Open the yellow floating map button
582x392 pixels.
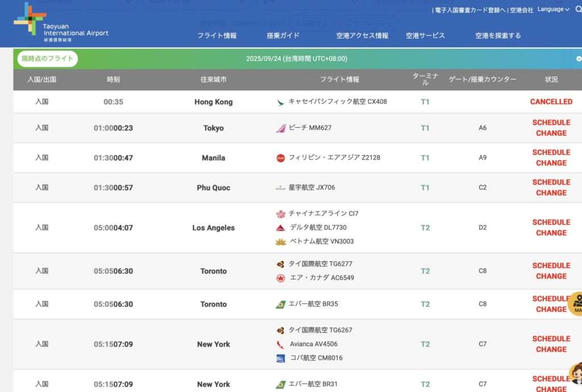pyautogui.click(x=576, y=304)
